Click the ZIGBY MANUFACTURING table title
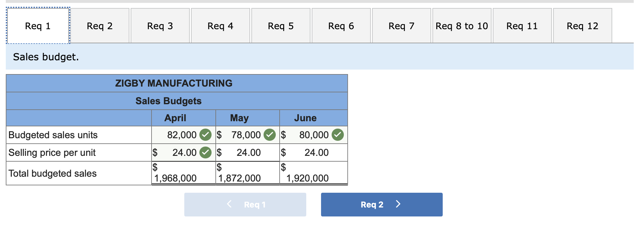The height and width of the screenshot is (245, 644). coord(173,83)
